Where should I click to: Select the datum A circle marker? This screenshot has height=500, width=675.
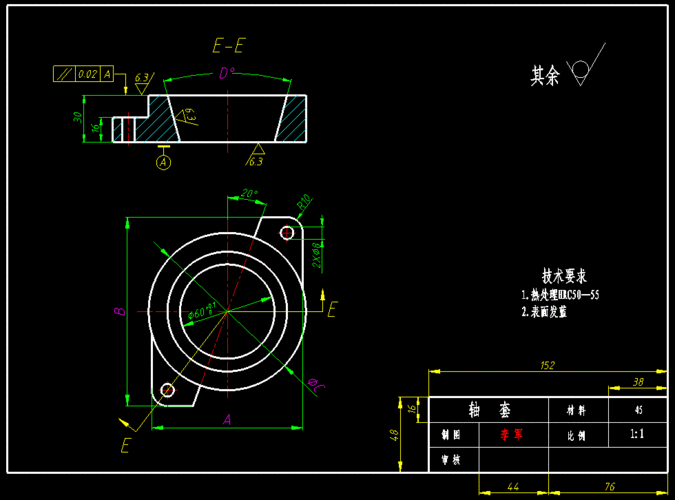(164, 160)
